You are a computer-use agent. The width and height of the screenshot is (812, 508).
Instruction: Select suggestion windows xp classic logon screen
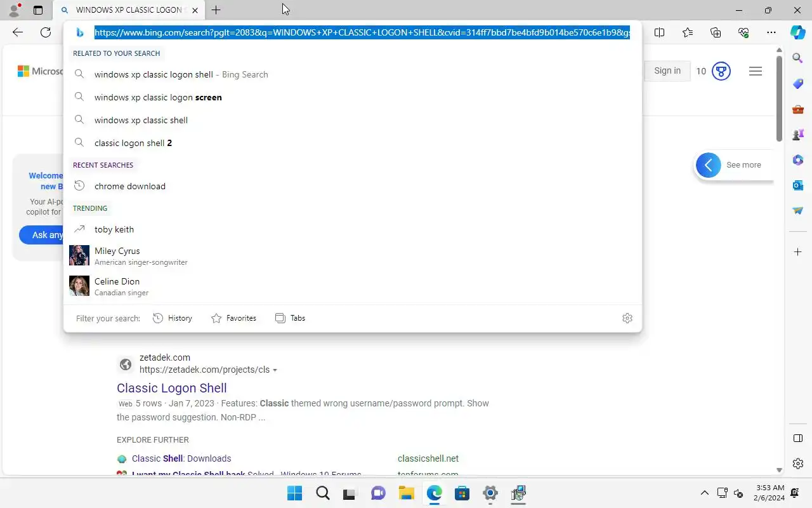click(352, 97)
